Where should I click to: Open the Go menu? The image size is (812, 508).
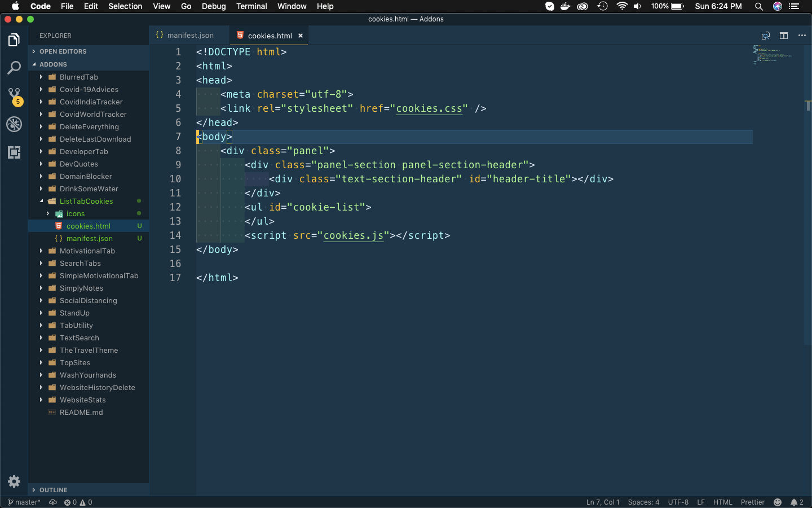pyautogui.click(x=186, y=6)
